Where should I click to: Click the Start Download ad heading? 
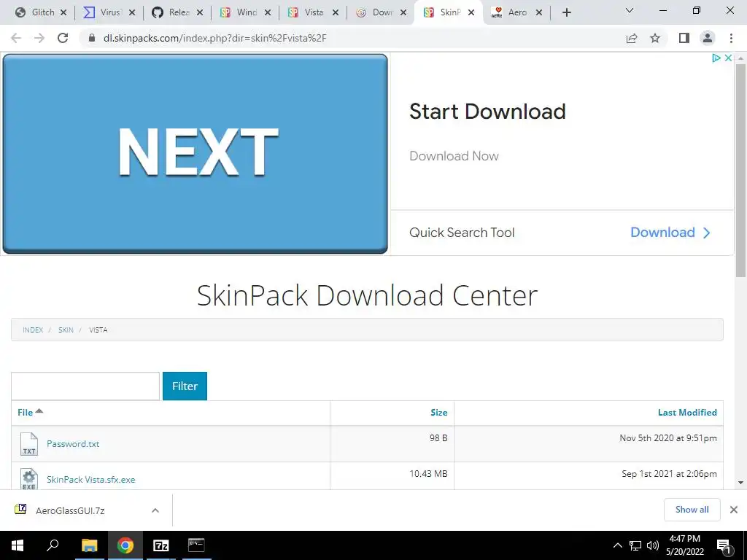[487, 112]
